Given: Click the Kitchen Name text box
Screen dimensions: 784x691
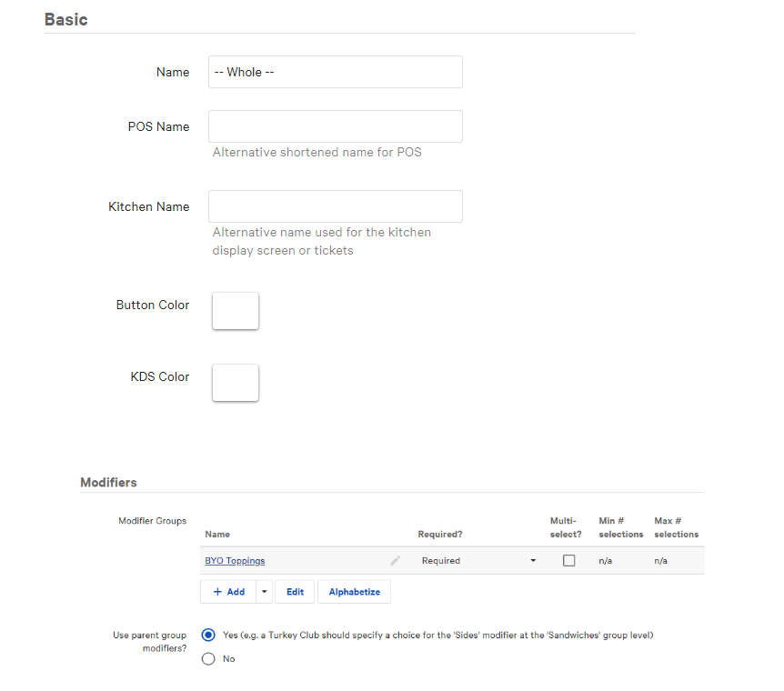Looking at the screenshot, I should [335, 206].
